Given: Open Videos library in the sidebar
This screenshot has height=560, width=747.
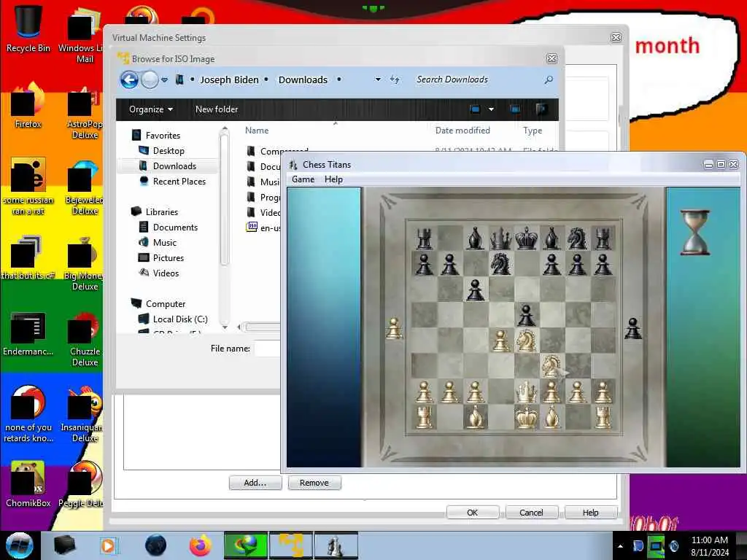Looking at the screenshot, I should pyautogui.click(x=166, y=273).
